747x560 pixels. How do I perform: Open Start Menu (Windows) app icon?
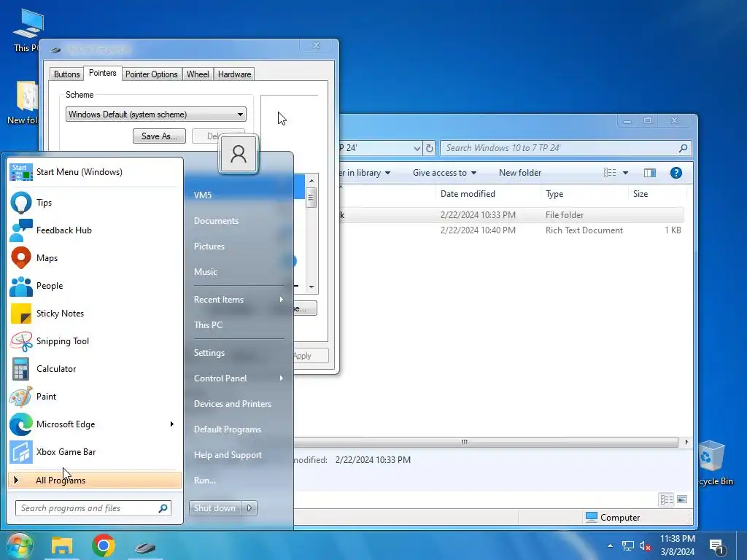(x=21, y=172)
